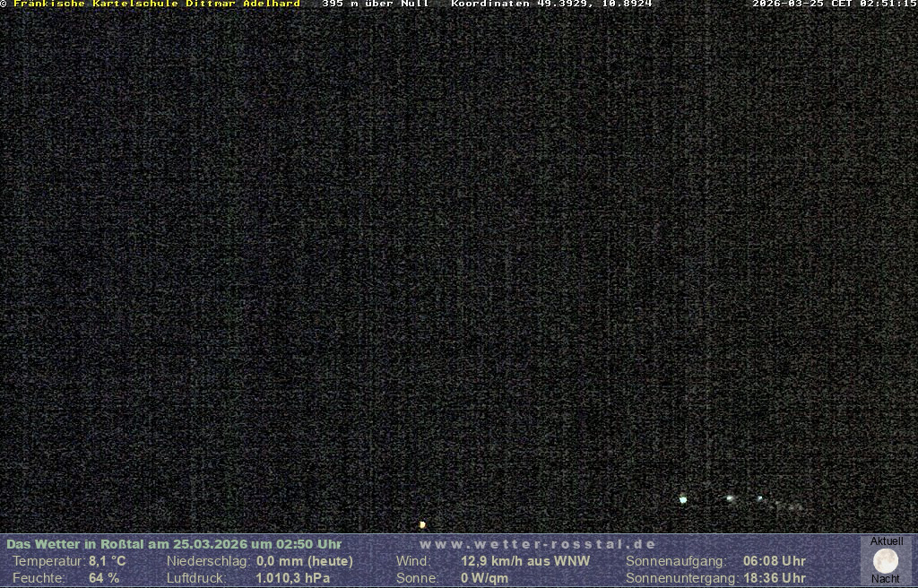Click the '395 m über Null' elevation text
The image size is (918, 588).
pos(375,4)
